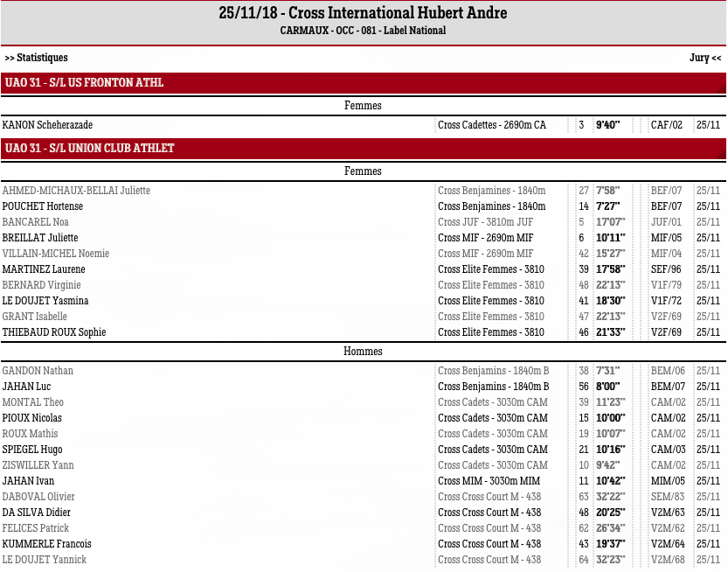This screenshot has height=572, width=728.
Task: Open athlete KUMMERLE Francois
Action: tap(47, 545)
